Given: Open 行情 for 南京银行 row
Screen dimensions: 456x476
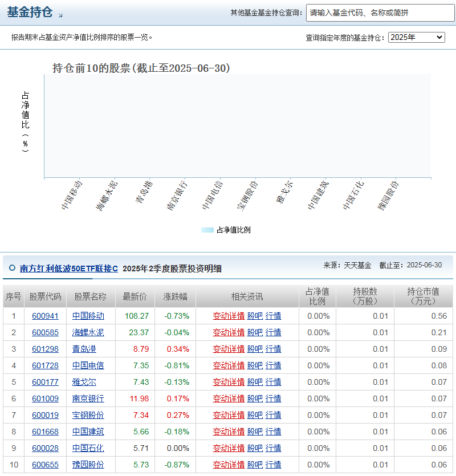Looking at the screenshot, I should tap(273, 398).
